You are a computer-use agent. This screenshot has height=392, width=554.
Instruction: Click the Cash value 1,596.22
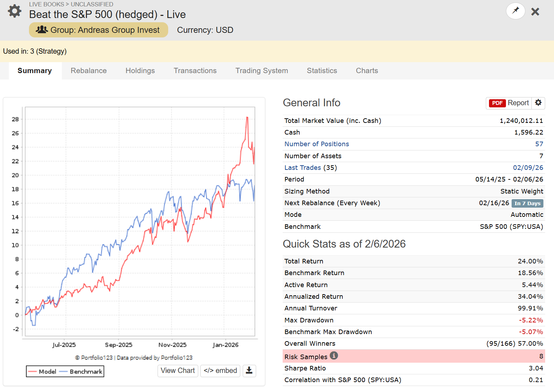[529, 132]
